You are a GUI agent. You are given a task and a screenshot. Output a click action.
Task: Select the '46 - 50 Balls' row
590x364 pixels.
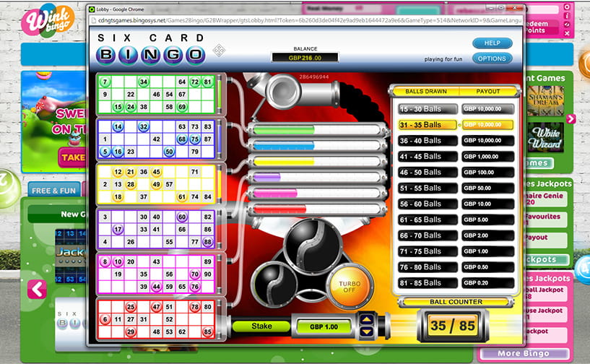pyautogui.click(x=428, y=173)
